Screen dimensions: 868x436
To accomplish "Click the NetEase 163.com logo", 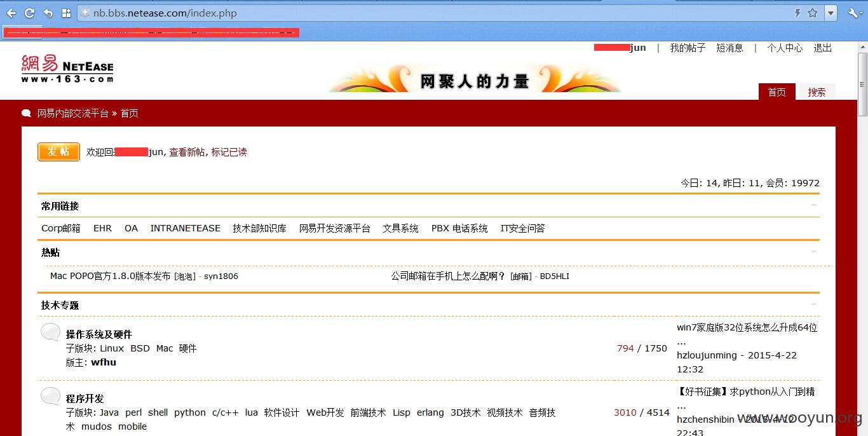I will 67,69.
